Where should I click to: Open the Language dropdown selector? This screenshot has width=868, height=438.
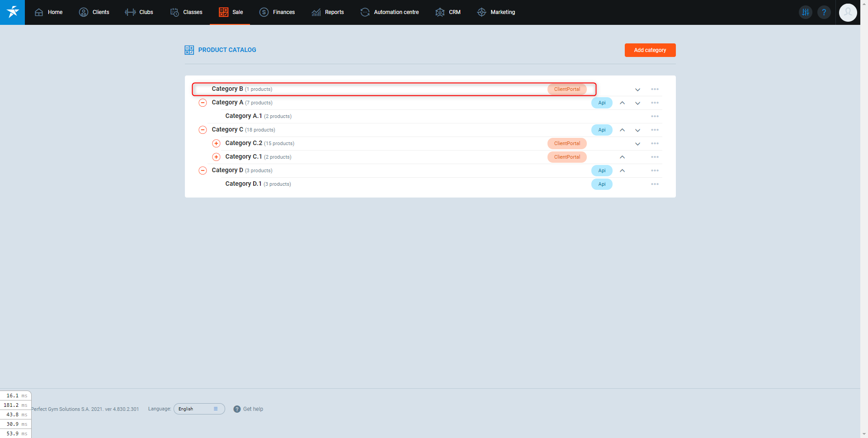[x=199, y=409]
